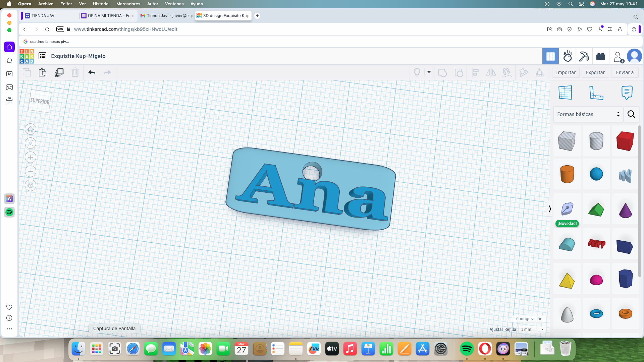Click the Importar button

(x=566, y=72)
